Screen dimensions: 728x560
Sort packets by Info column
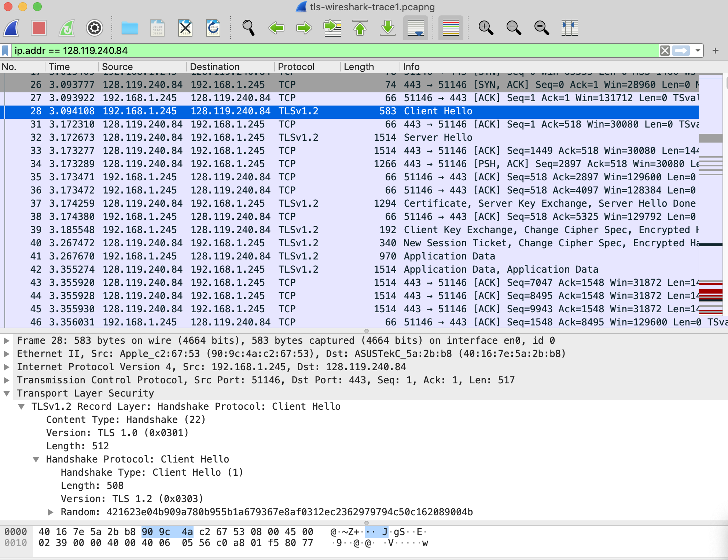[x=564, y=67]
